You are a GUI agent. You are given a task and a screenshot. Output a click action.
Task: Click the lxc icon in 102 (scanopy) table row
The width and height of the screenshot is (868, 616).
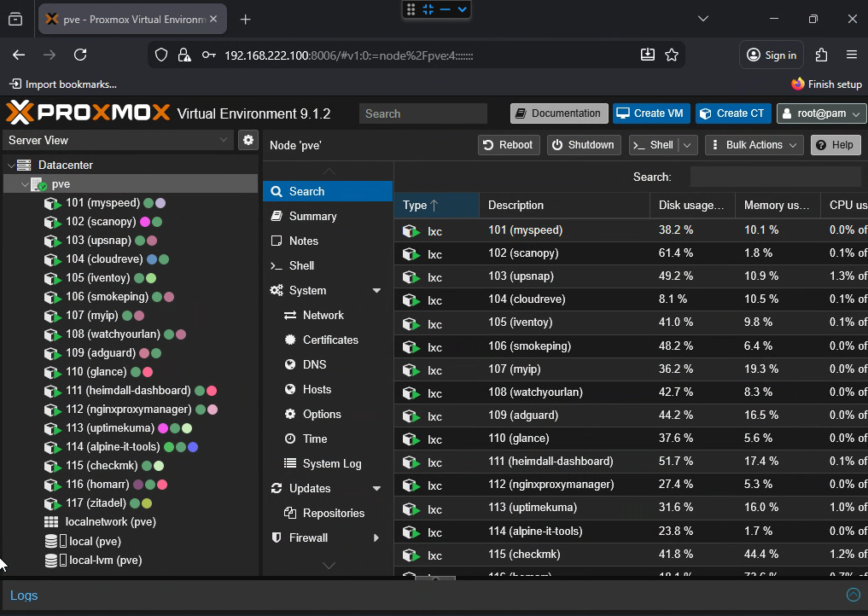pyautogui.click(x=411, y=254)
